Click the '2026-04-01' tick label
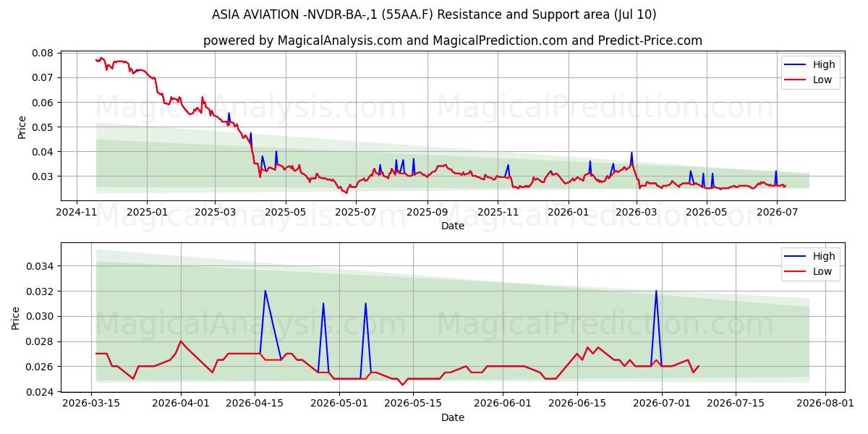 (x=181, y=404)
